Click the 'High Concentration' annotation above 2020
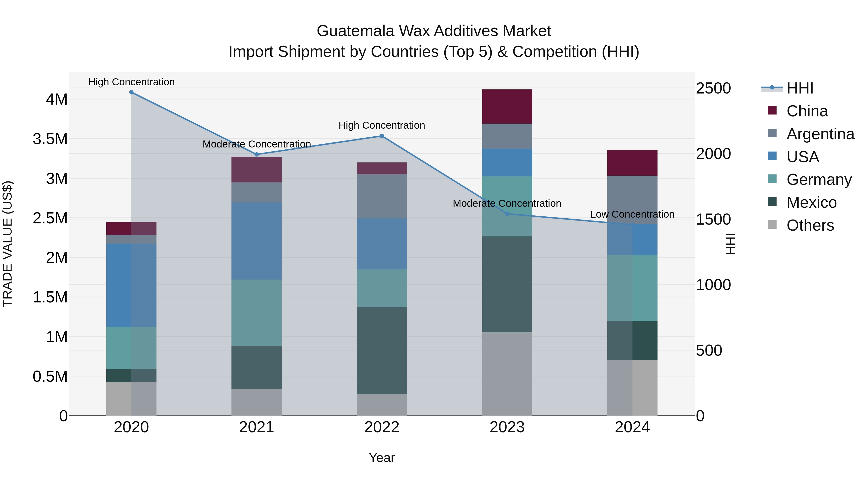Viewport: 868px width, 488px height. pos(131,82)
